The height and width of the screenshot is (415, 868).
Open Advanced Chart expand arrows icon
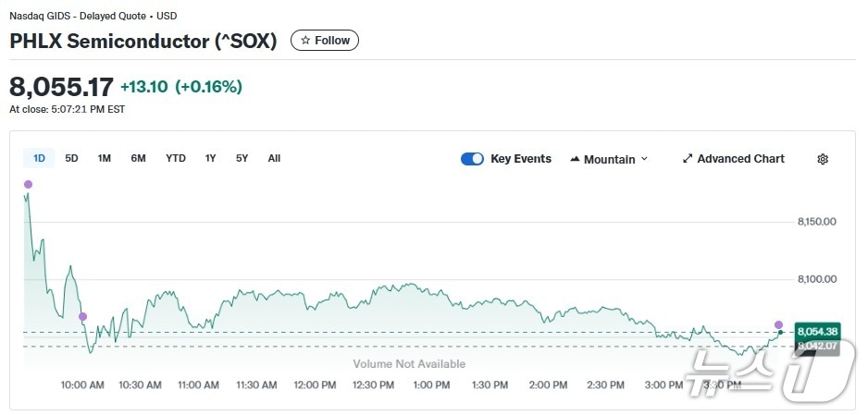tap(688, 159)
